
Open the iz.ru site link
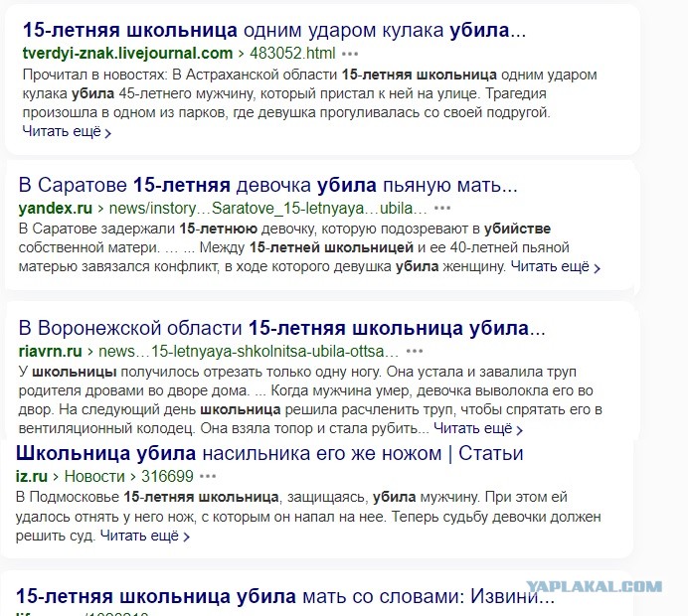tap(32, 476)
